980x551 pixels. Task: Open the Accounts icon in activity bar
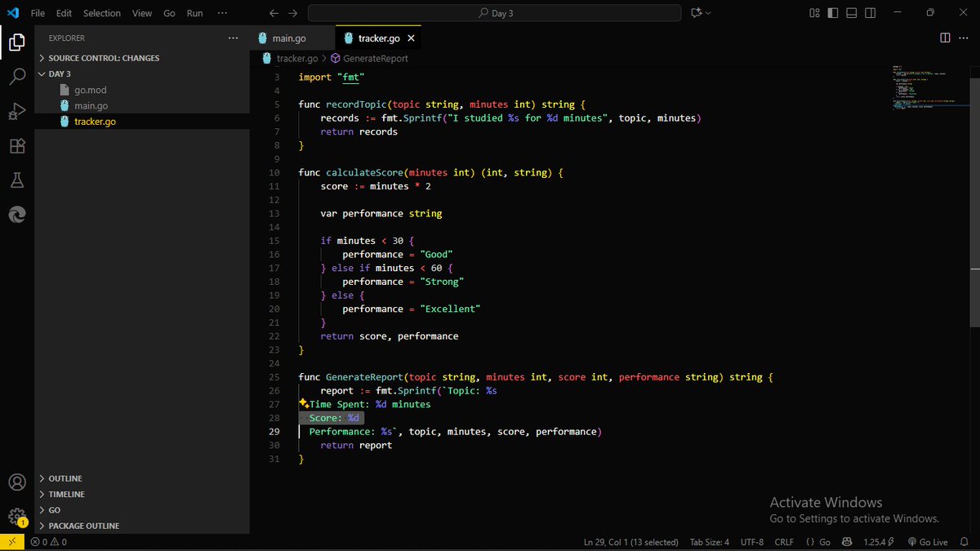click(x=17, y=482)
